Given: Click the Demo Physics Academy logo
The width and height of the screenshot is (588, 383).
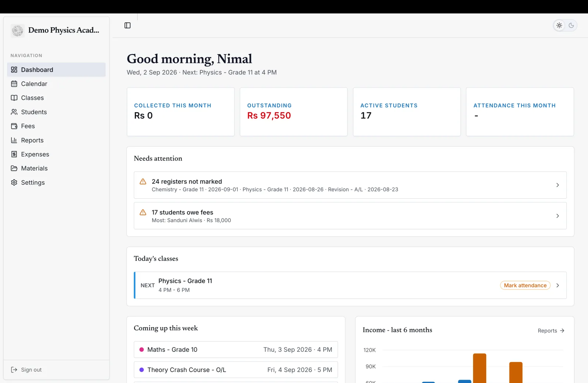Looking at the screenshot, I should [17, 31].
